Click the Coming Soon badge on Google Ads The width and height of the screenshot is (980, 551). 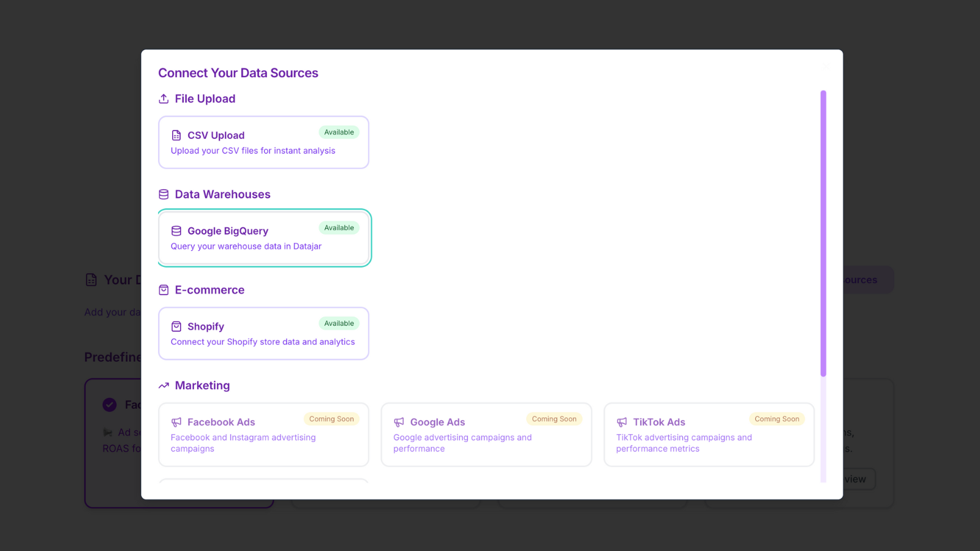click(554, 419)
